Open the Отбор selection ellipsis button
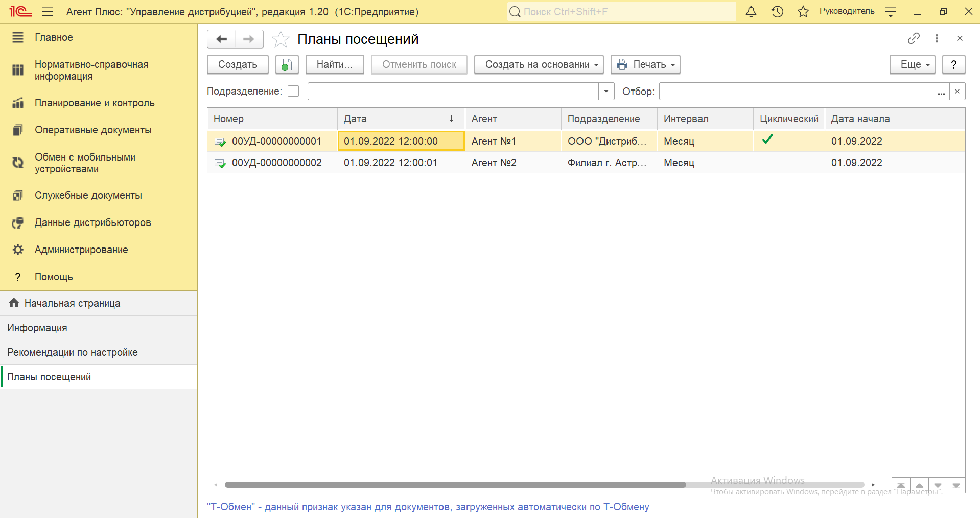Screen dimensions: 980x518 click(x=942, y=91)
